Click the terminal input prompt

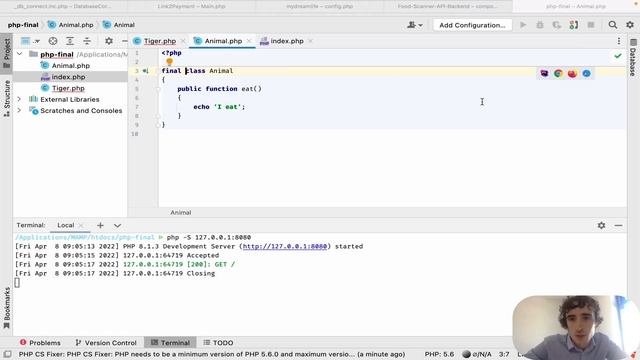[x=17, y=282]
